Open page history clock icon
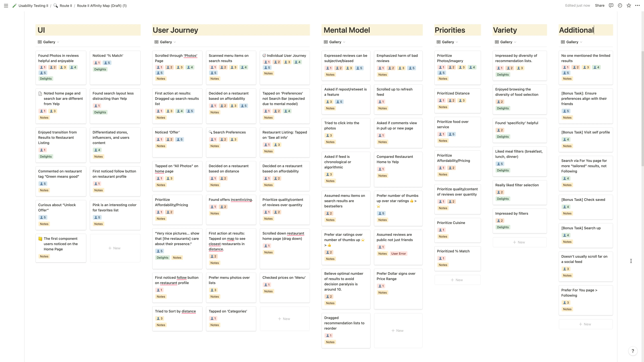644x362 pixels. tap(620, 6)
